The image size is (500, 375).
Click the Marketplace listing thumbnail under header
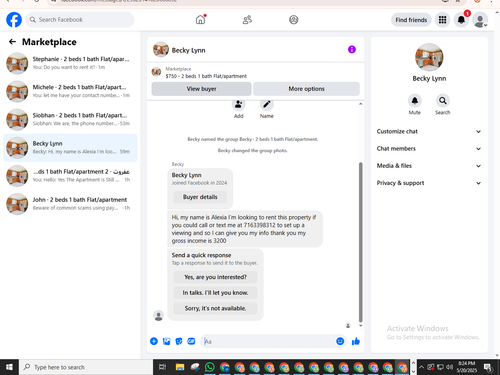(156, 72)
